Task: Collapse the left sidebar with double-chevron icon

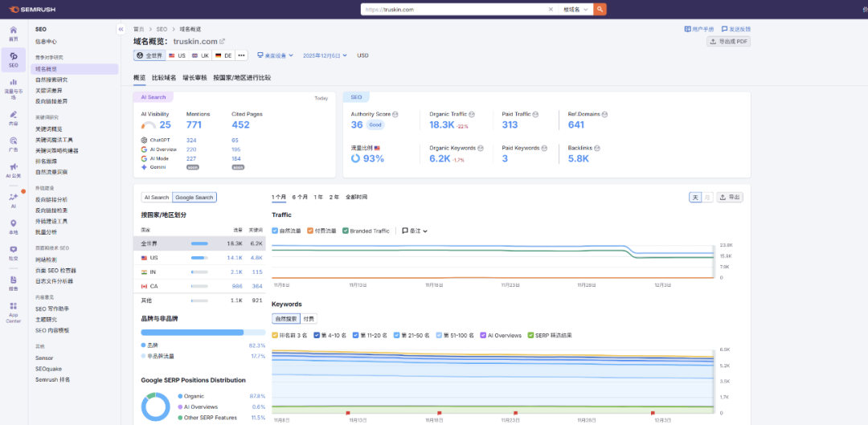Action: point(121,30)
